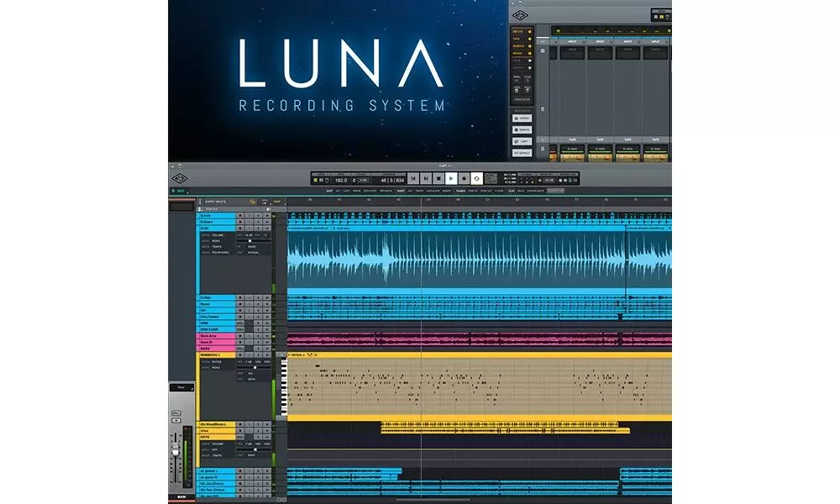Select the large blue audio waveform clip
Image resolution: width=840 pixels, height=504 pixels.
456,260
